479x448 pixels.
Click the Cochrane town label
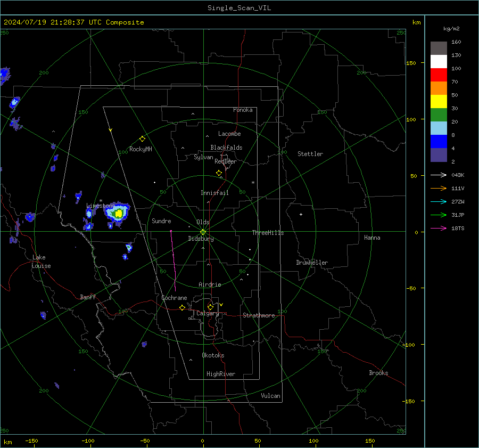pyautogui.click(x=174, y=298)
